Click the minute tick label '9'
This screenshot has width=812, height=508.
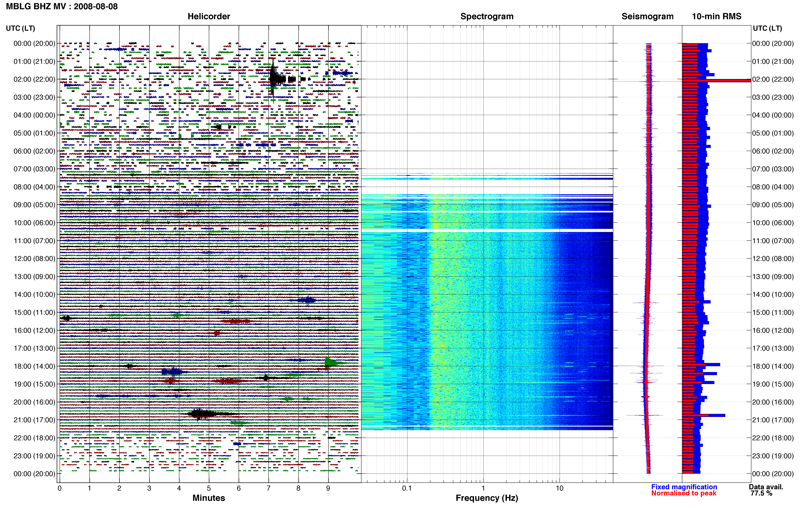coord(328,488)
